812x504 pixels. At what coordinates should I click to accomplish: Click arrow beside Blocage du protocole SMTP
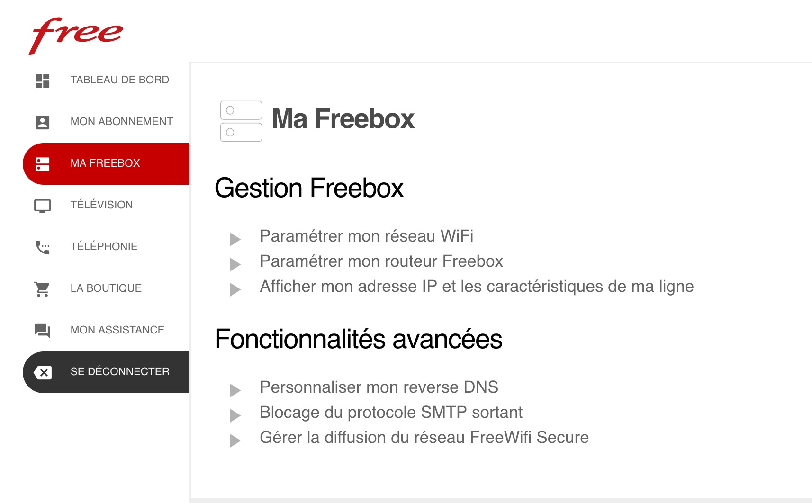coord(235,415)
